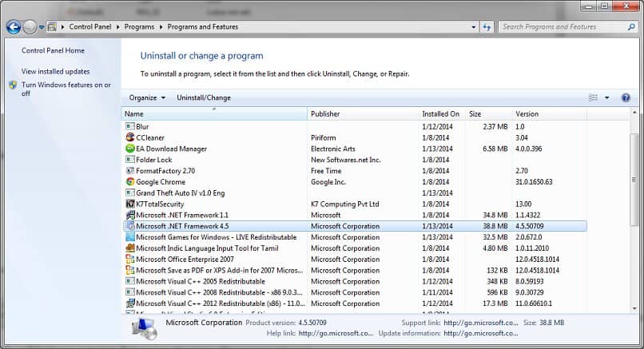Click version 31.0.1650.63 cell
Viewport: 644px width, 349px height.
point(534,182)
